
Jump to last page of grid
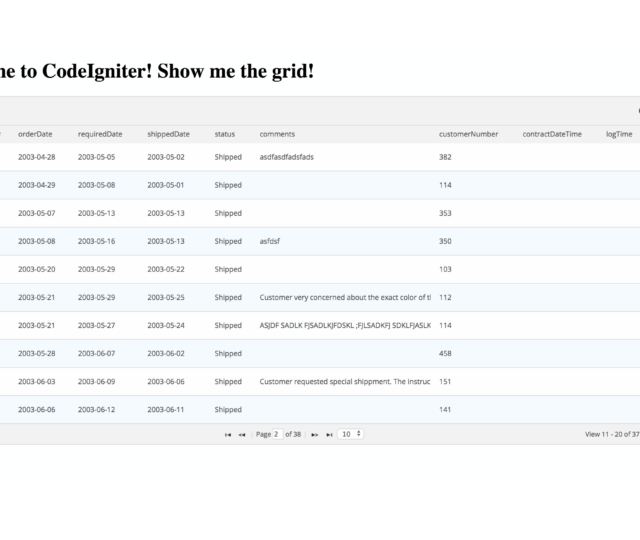tap(329, 435)
